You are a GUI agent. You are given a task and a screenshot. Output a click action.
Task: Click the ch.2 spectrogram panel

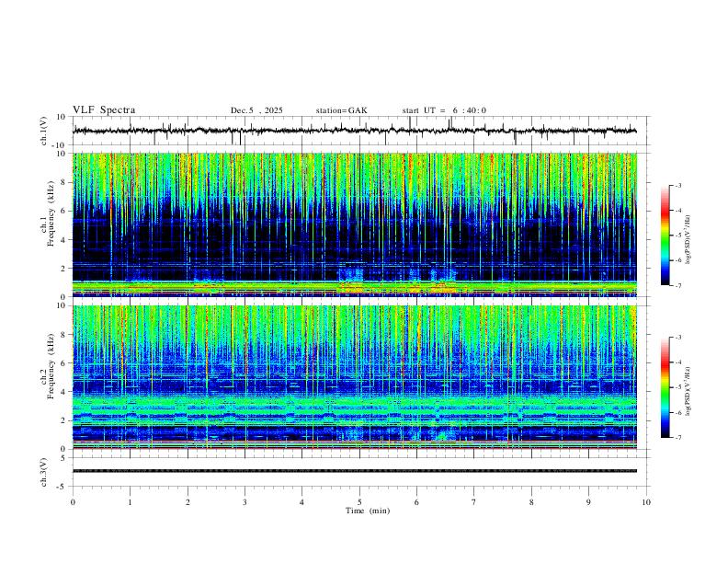355,377
